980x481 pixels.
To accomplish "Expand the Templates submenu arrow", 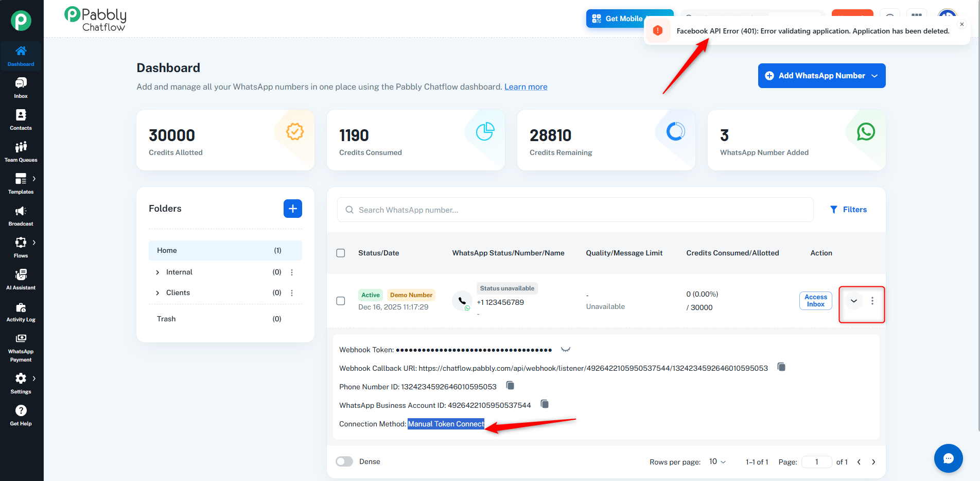I will pyautogui.click(x=34, y=179).
